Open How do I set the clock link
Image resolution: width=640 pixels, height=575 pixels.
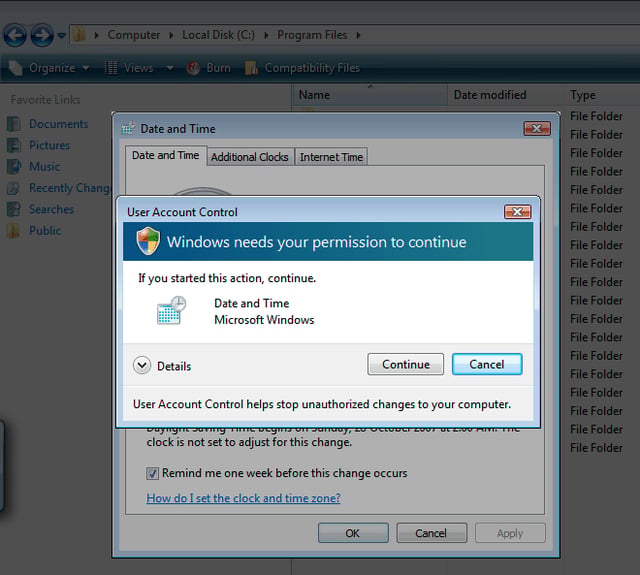(243, 498)
